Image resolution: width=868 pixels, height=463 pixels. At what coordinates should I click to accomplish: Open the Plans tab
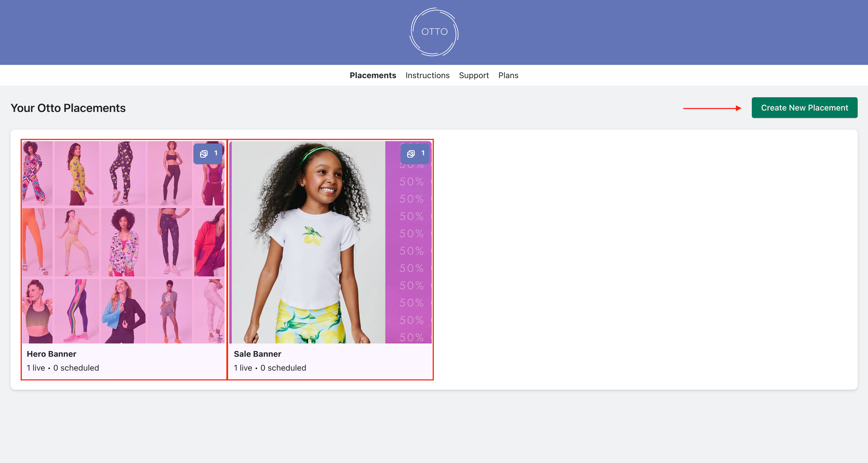[508, 75]
